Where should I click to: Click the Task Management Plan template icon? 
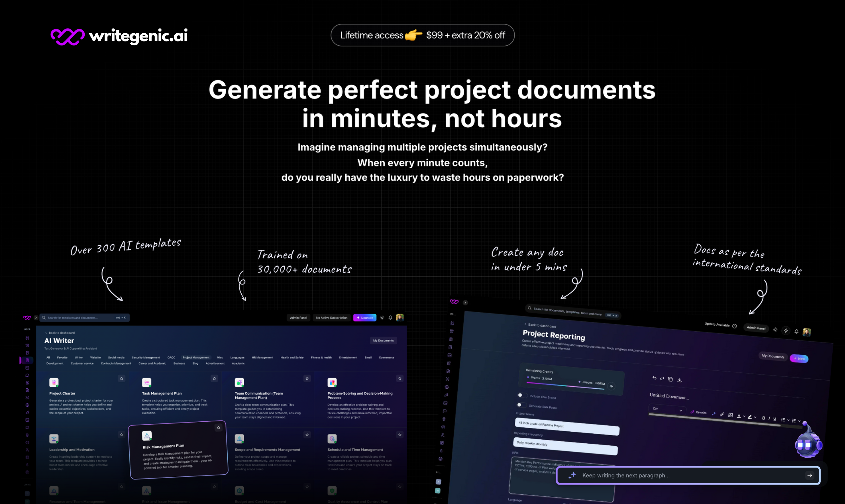(146, 382)
